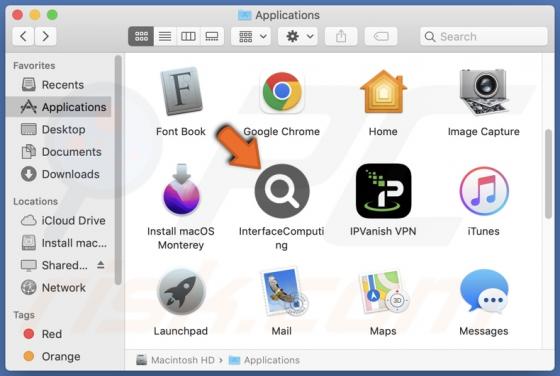Image resolution: width=560 pixels, height=376 pixels.
Task: Switch to column view
Action: point(188,36)
